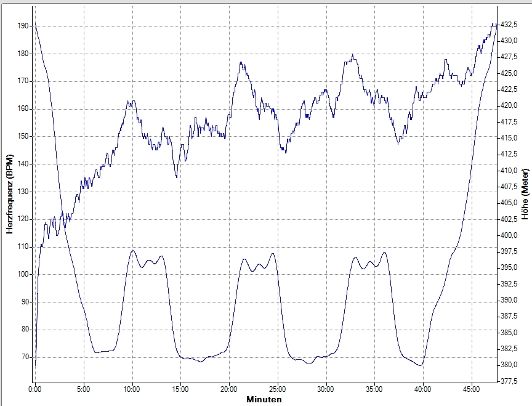Click the 35:00 time tick label
The height and width of the screenshot is (406, 532).
pyautogui.click(x=374, y=389)
